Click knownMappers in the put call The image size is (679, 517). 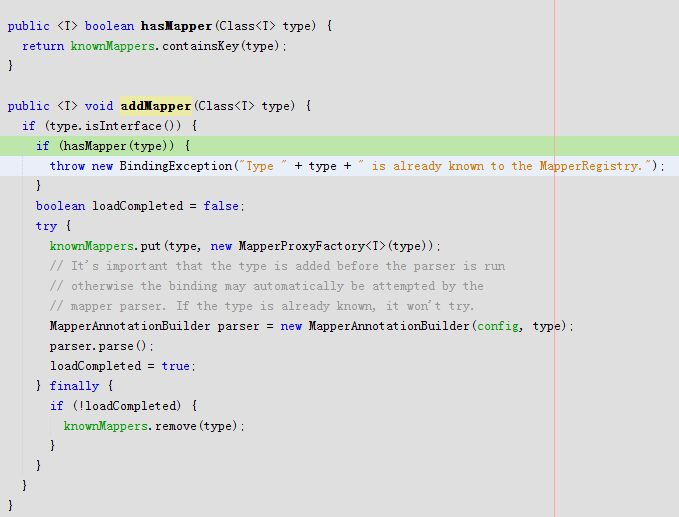[91, 246]
